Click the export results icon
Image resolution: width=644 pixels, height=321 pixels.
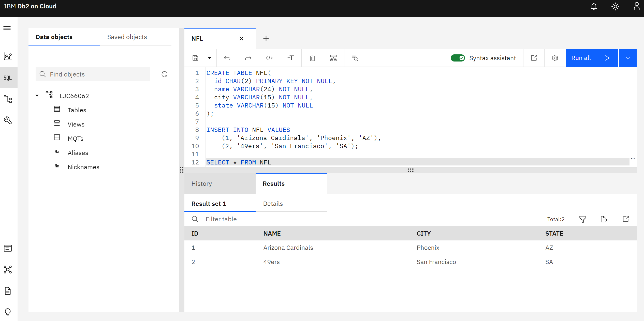tap(604, 219)
